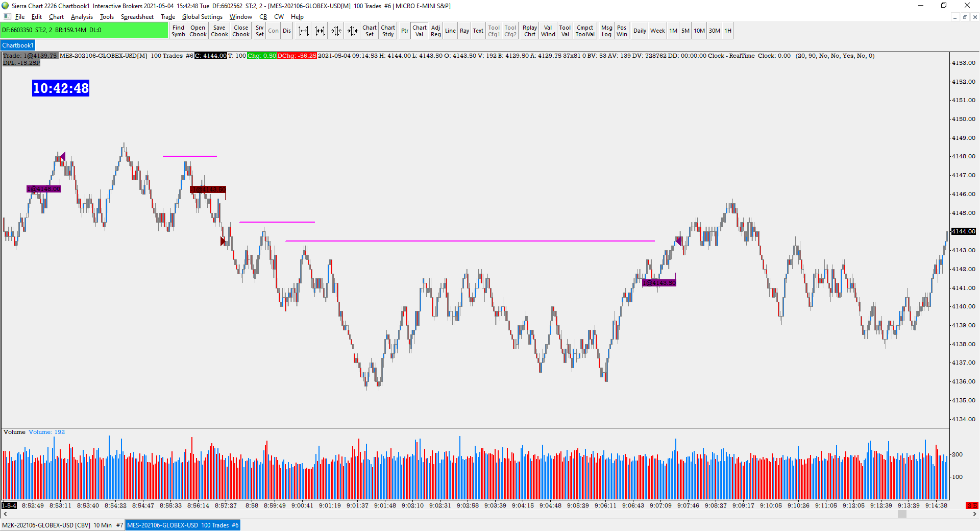
Task: Open the Pos Win window
Action: [622, 31]
